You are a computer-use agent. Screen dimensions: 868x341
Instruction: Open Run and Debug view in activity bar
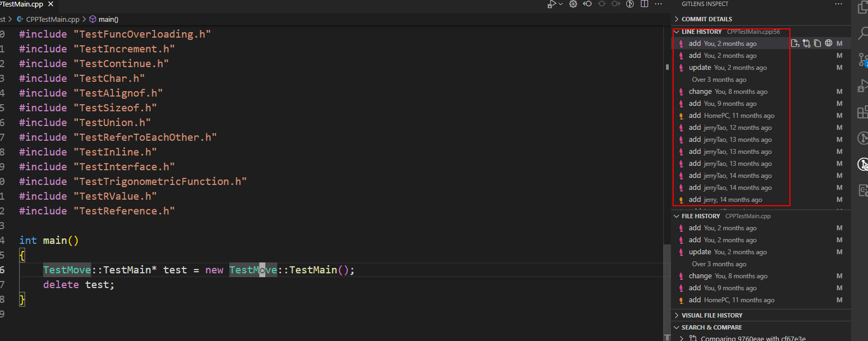click(x=863, y=86)
